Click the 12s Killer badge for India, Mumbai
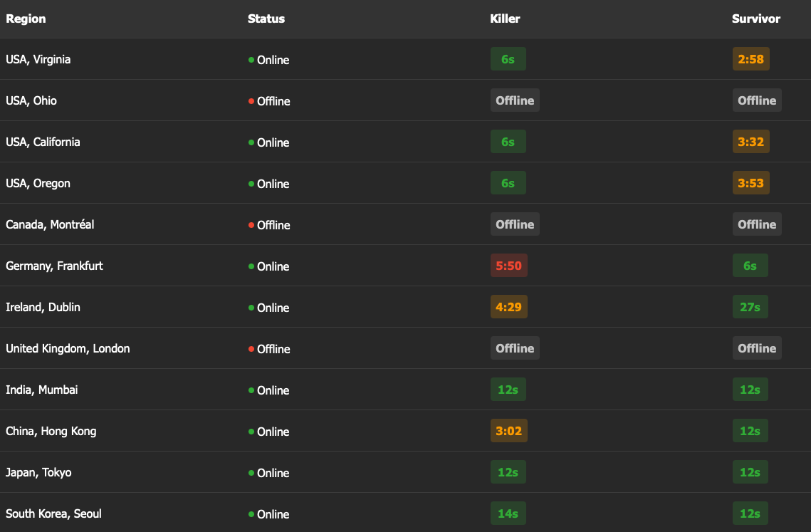 pos(508,390)
